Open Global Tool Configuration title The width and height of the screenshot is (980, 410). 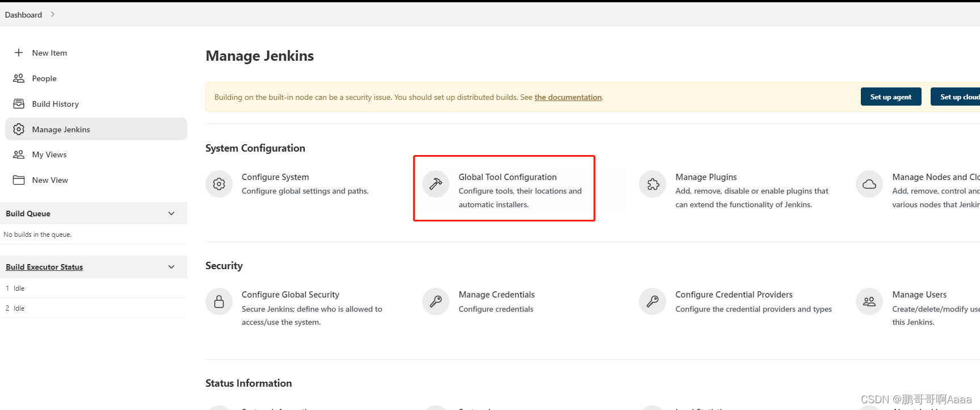[507, 177]
